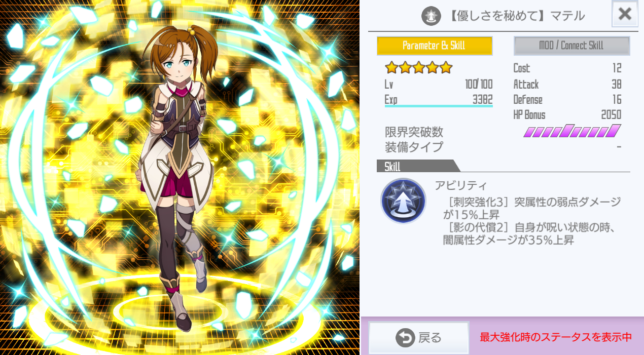Click the five-star rarity rating

tap(418, 67)
